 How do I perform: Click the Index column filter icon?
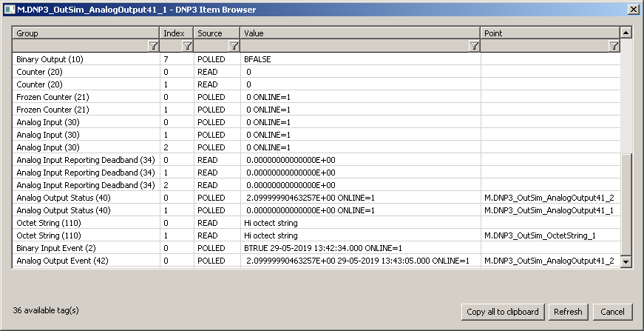click(x=187, y=46)
